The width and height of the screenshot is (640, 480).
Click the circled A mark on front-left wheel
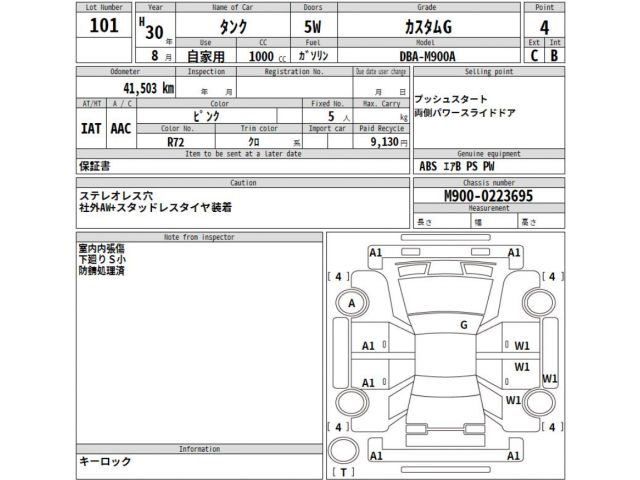point(351,303)
